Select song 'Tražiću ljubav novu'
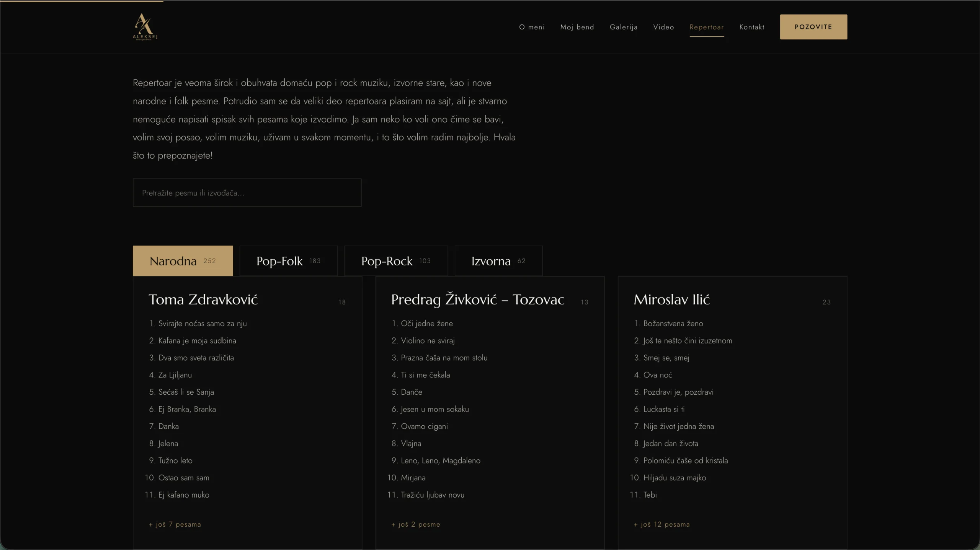980x550 pixels. 433,495
